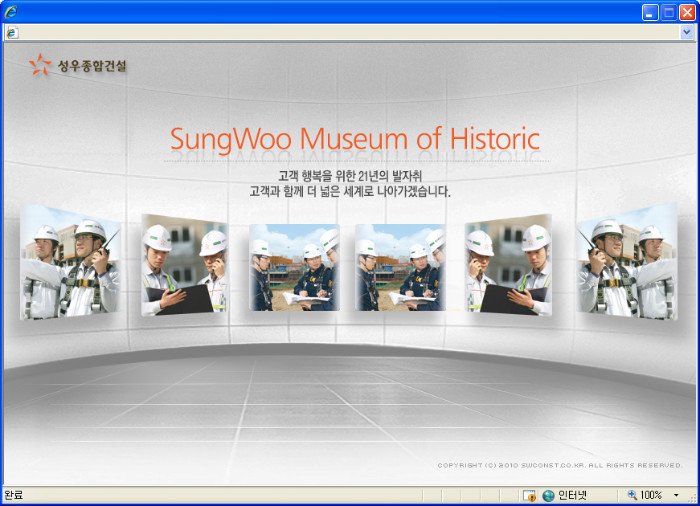Maximize the browser window

click(x=669, y=13)
